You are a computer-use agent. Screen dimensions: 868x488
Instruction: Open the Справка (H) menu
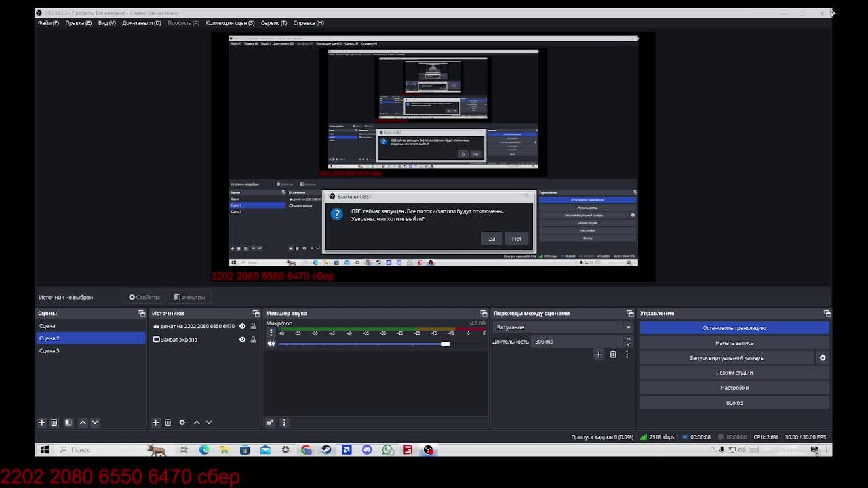click(x=309, y=23)
